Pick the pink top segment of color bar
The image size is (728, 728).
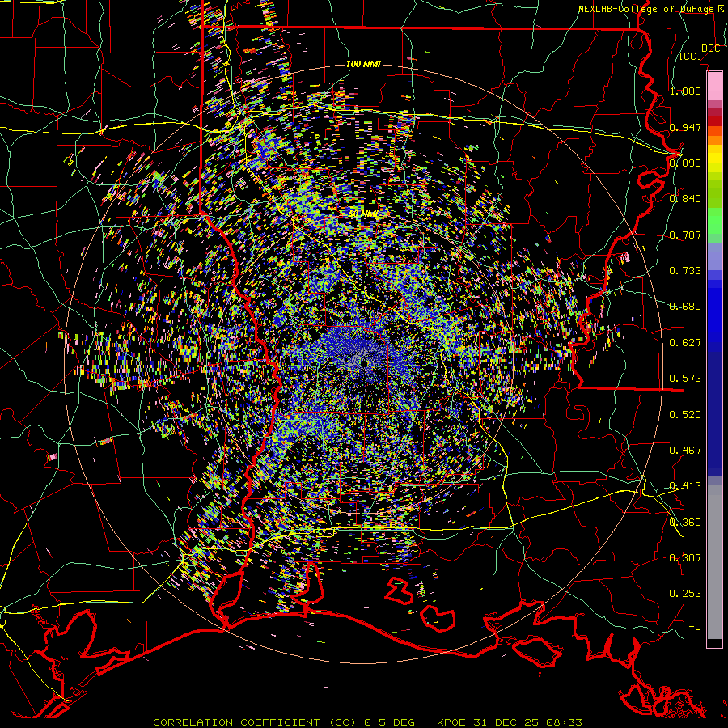coord(714,86)
